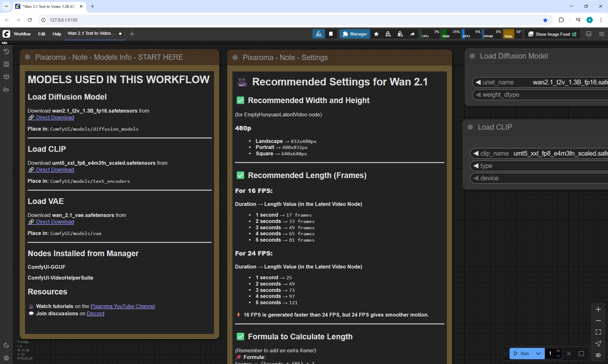The height and width of the screenshot is (364, 608).
Task: Click the share arrow toolbar icon
Action: tap(412, 34)
